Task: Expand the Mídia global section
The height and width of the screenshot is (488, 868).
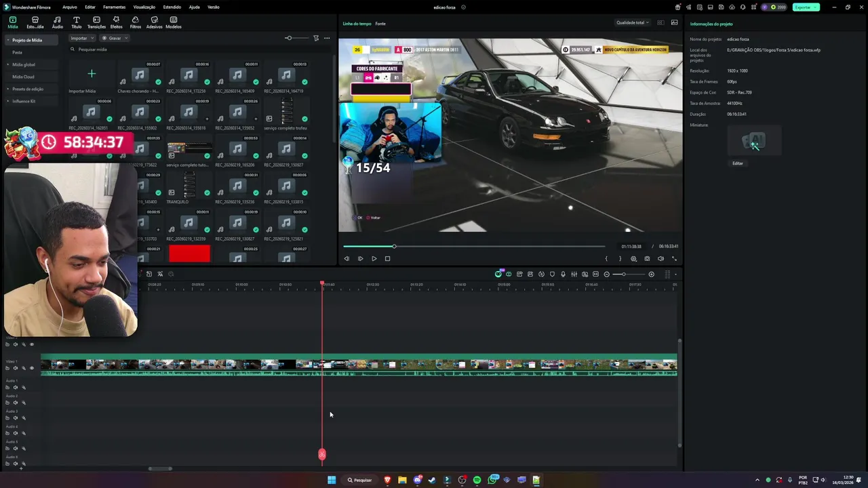Action: (x=7, y=64)
